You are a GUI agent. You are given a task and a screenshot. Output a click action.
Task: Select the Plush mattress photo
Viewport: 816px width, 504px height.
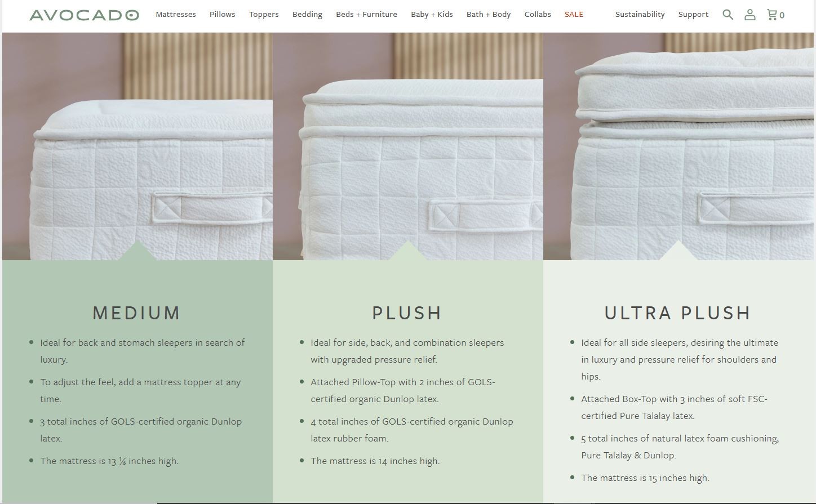pos(408,146)
